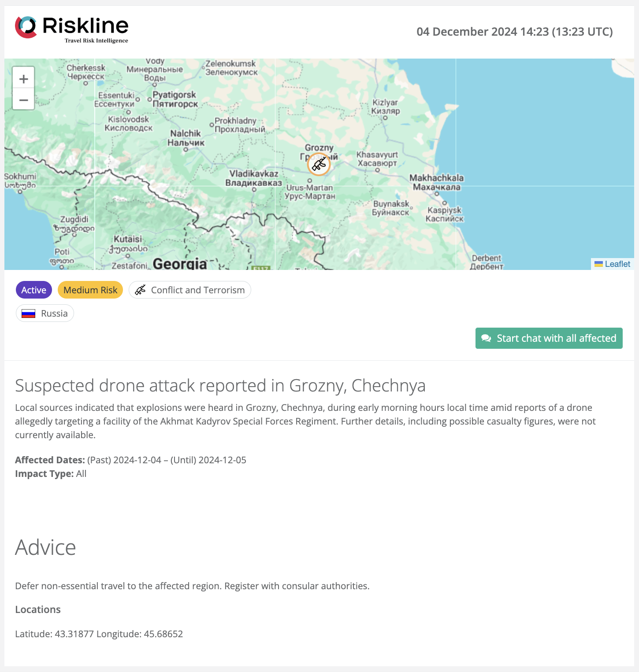Select the drone attack marker near Grozny

pyautogui.click(x=319, y=164)
